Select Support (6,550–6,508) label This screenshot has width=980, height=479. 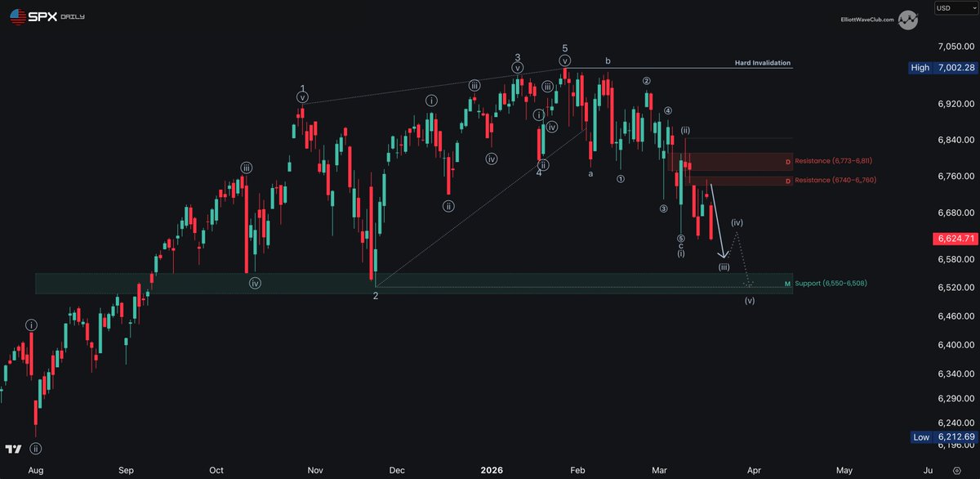[831, 283]
